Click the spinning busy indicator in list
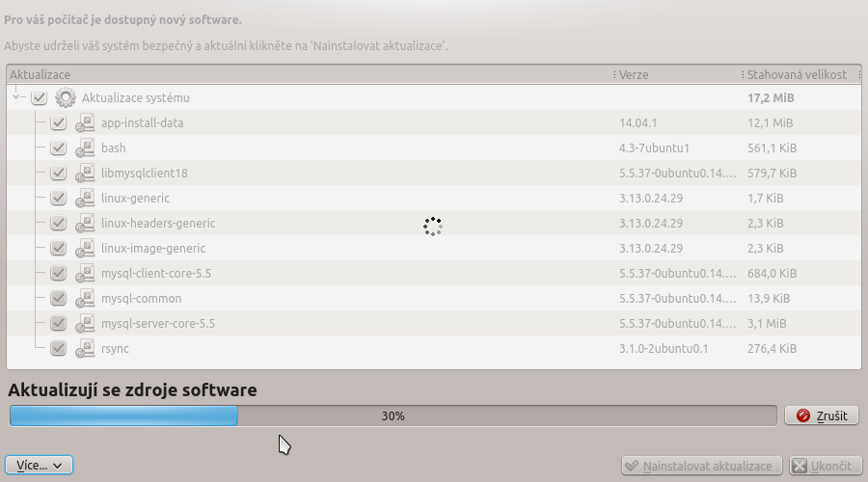 click(x=433, y=227)
